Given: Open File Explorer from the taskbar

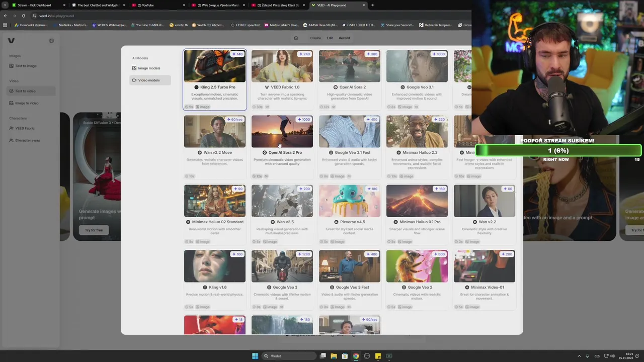Looking at the screenshot, I should coord(334,356).
